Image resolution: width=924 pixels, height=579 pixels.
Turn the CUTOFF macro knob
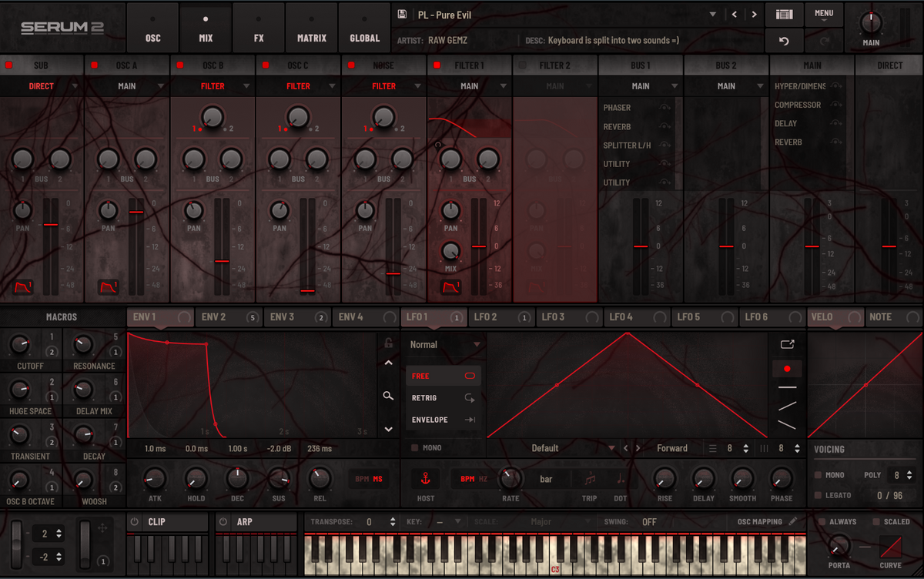18,345
